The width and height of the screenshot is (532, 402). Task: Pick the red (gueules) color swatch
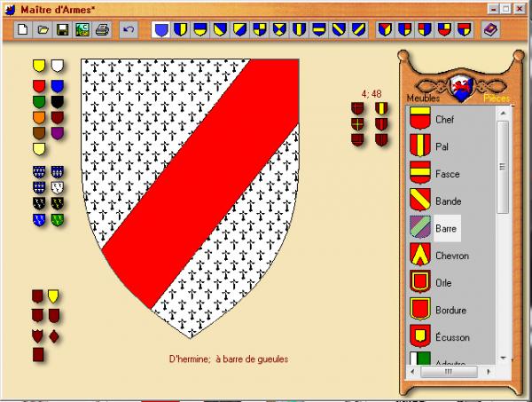[39, 86]
